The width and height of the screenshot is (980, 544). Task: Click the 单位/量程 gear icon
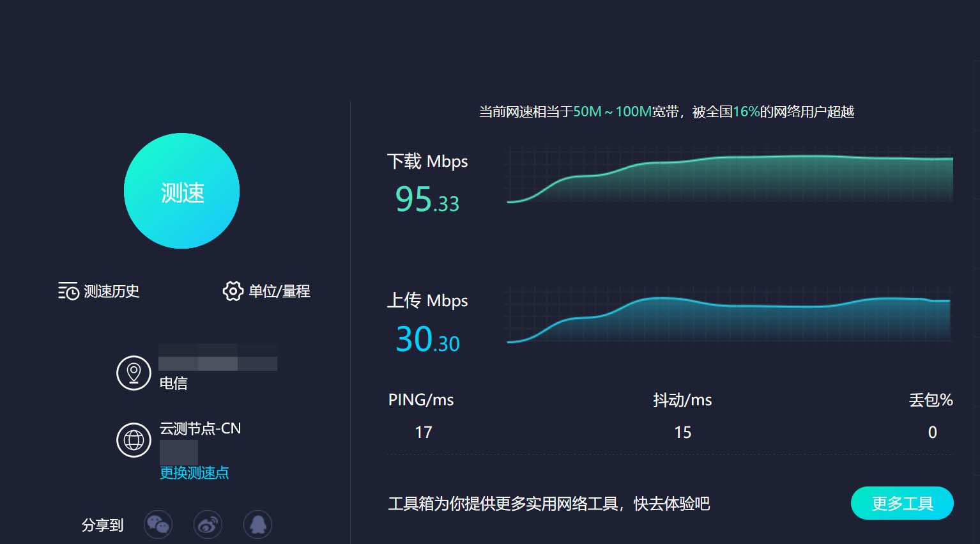(233, 291)
